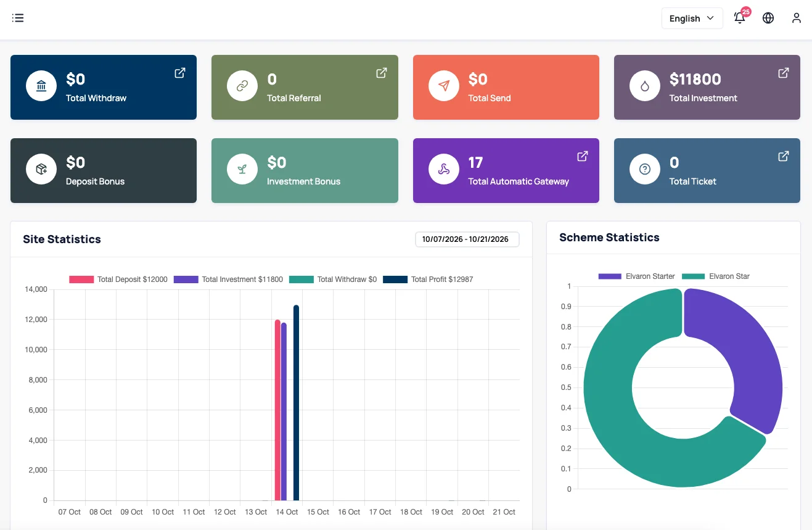Open external link on Total Referral card
The image size is (812, 530).
click(382, 73)
